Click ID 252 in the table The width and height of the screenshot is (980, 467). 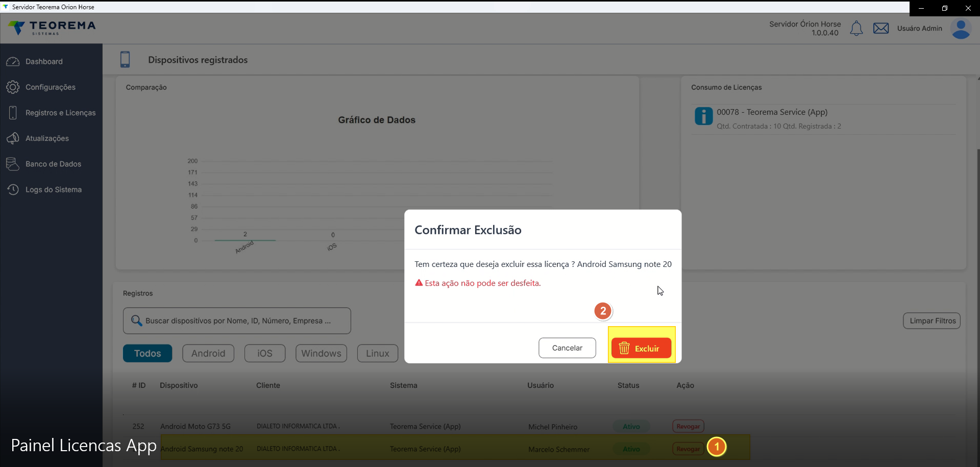(138, 426)
